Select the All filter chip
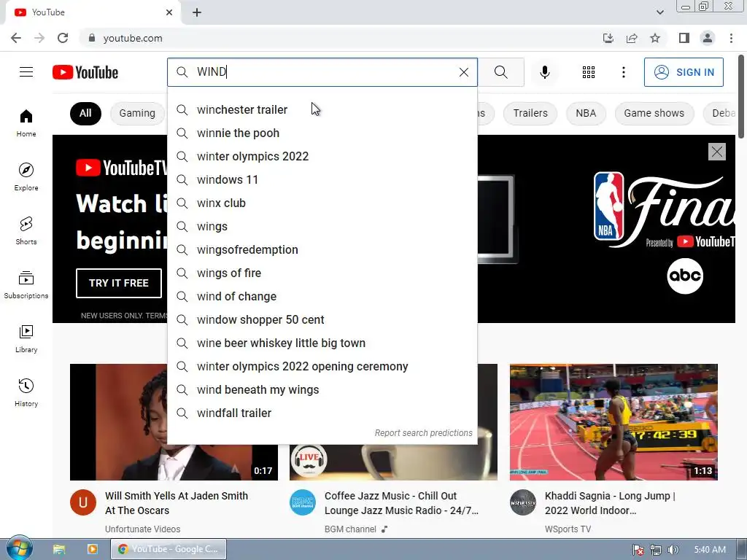747x560 pixels. (x=85, y=113)
